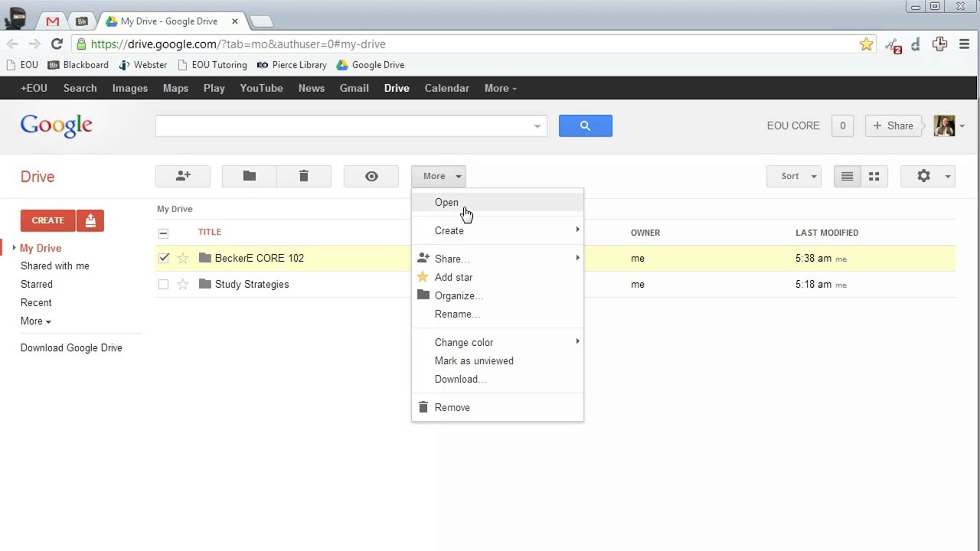This screenshot has height=551, width=980.
Task: Uncheck the BeckerE CORE 102 checkbox
Action: coord(163,258)
